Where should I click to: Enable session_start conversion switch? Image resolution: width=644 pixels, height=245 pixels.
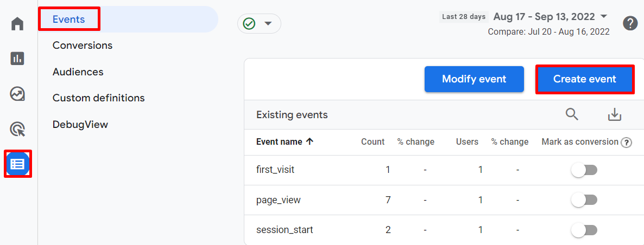pyautogui.click(x=584, y=230)
